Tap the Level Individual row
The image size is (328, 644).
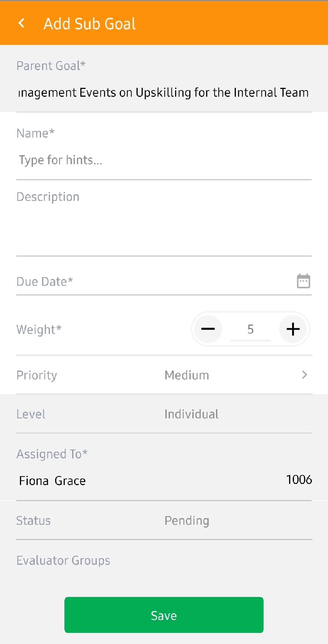[164, 414]
